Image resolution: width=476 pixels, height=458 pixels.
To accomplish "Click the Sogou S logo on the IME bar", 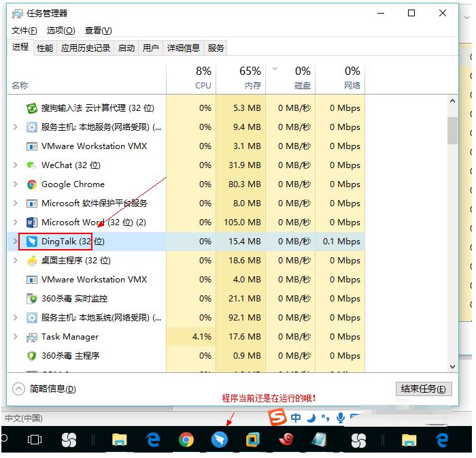I will tap(277, 417).
